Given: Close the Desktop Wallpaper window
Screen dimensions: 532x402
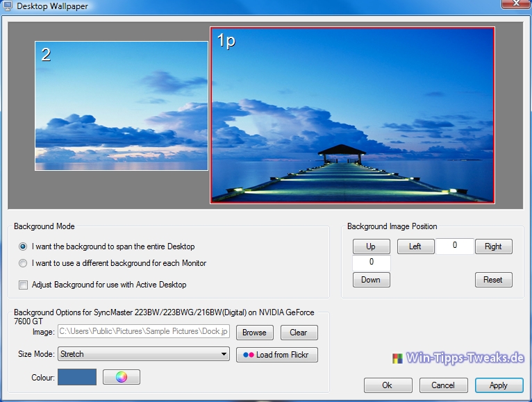Looking at the screenshot, I should (516, 3).
